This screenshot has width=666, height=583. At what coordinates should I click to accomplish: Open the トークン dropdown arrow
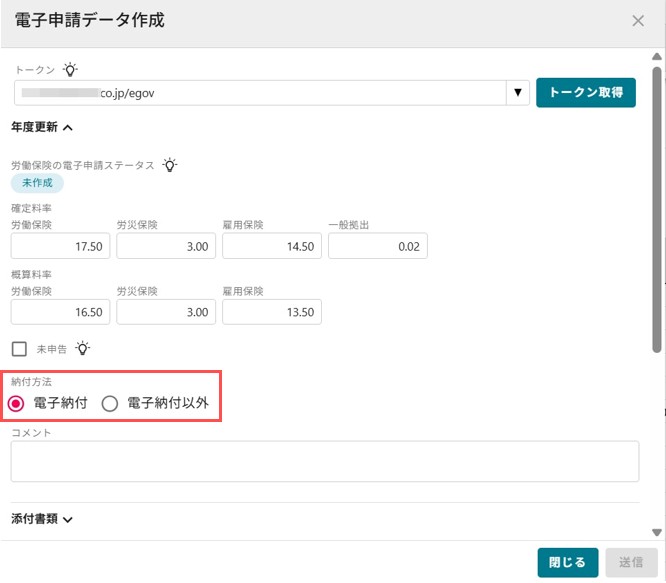tap(518, 93)
